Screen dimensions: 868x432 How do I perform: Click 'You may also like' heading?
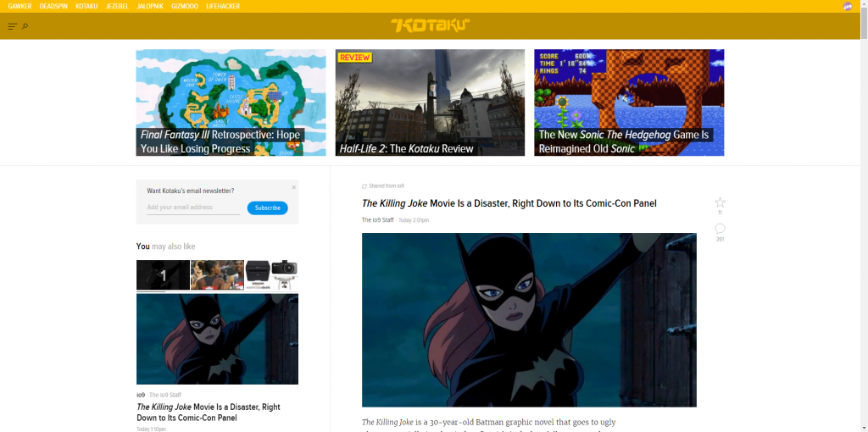click(165, 246)
